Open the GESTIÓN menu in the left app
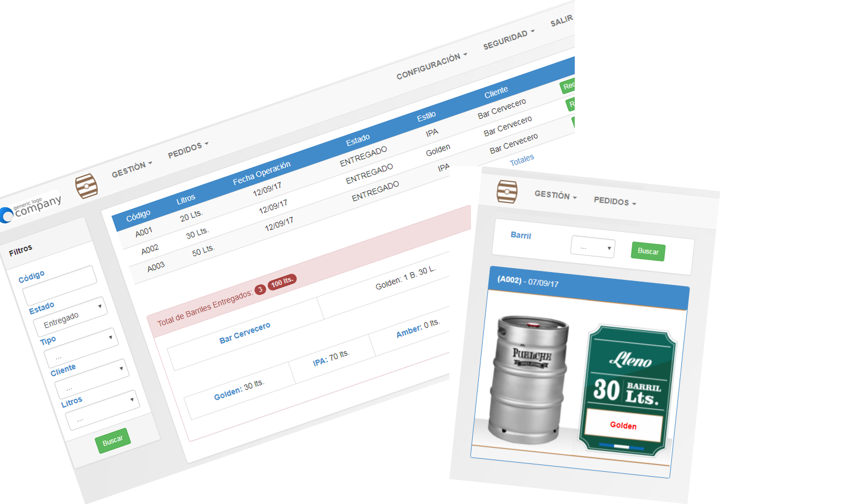 pos(132,169)
